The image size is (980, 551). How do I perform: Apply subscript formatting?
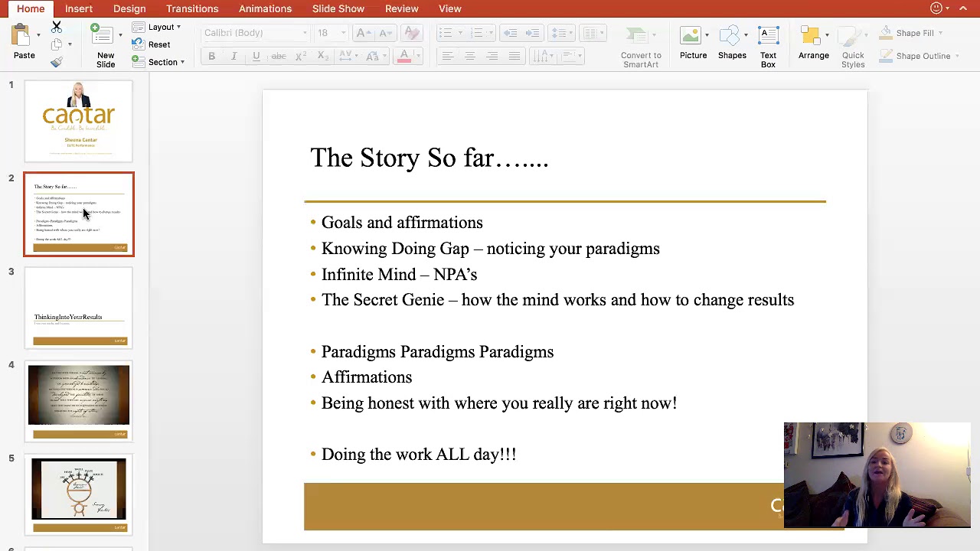(x=323, y=56)
